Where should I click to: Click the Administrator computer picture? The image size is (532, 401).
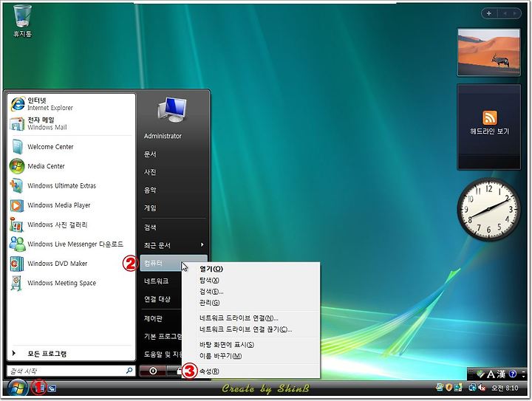coord(172,109)
